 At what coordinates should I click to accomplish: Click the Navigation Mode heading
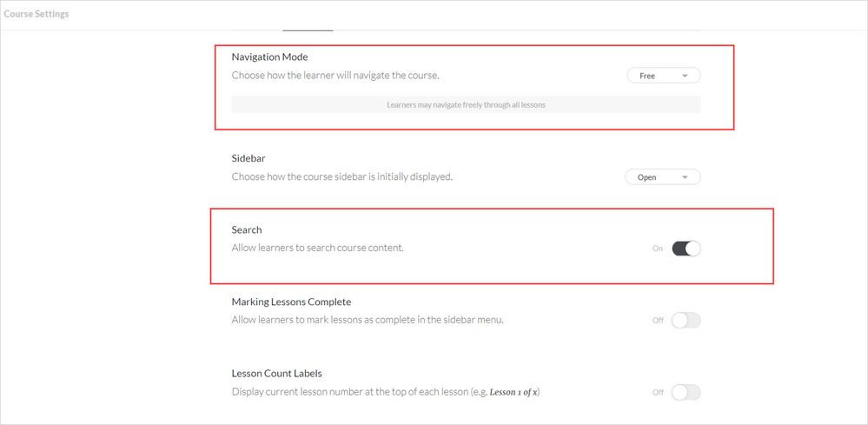pos(269,57)
